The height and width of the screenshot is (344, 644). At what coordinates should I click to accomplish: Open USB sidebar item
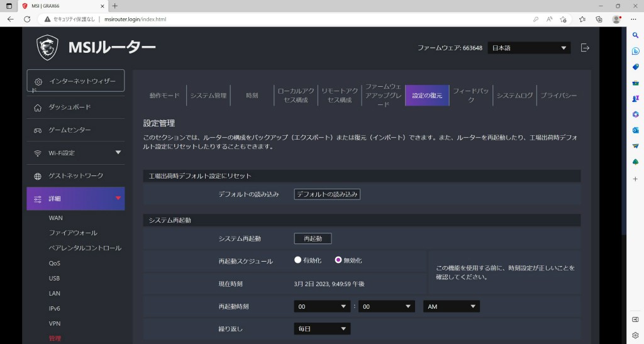pos(54,279)
